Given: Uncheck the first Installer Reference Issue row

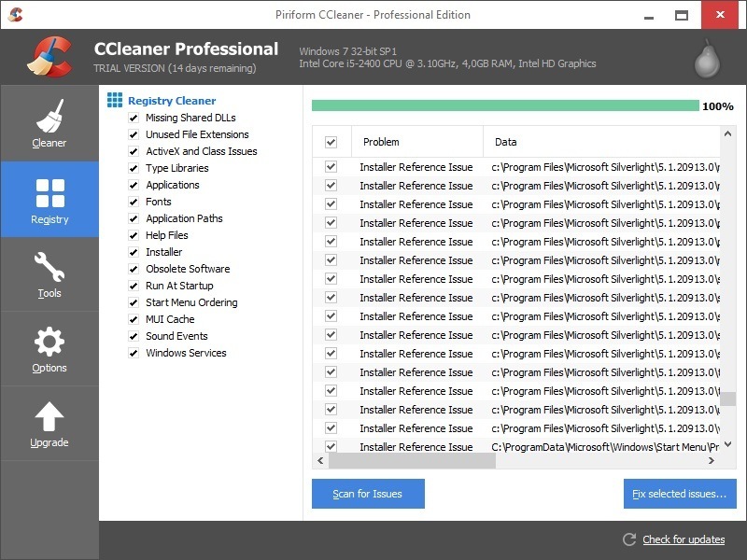Looking at the screenshot, I should pyautogui.click(x=331, y=166).
